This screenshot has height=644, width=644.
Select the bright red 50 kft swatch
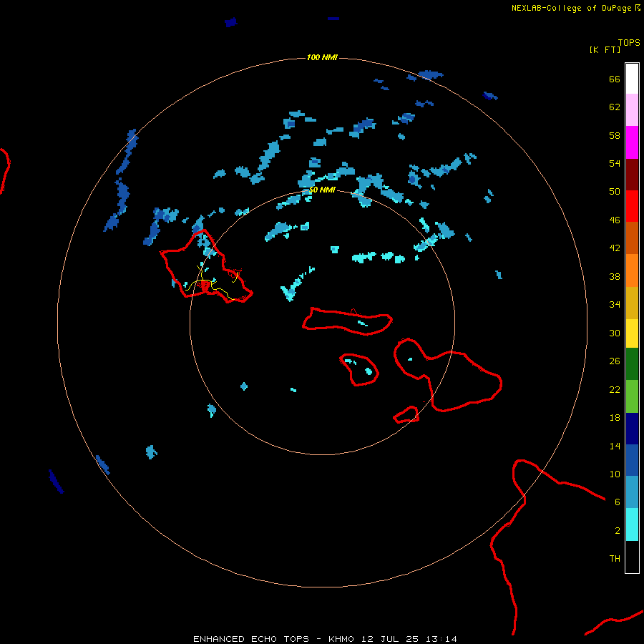click(632, 206)
